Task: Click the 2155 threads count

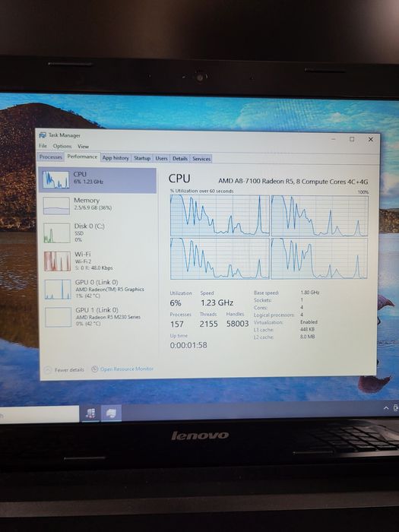Action: pos(209,324)
